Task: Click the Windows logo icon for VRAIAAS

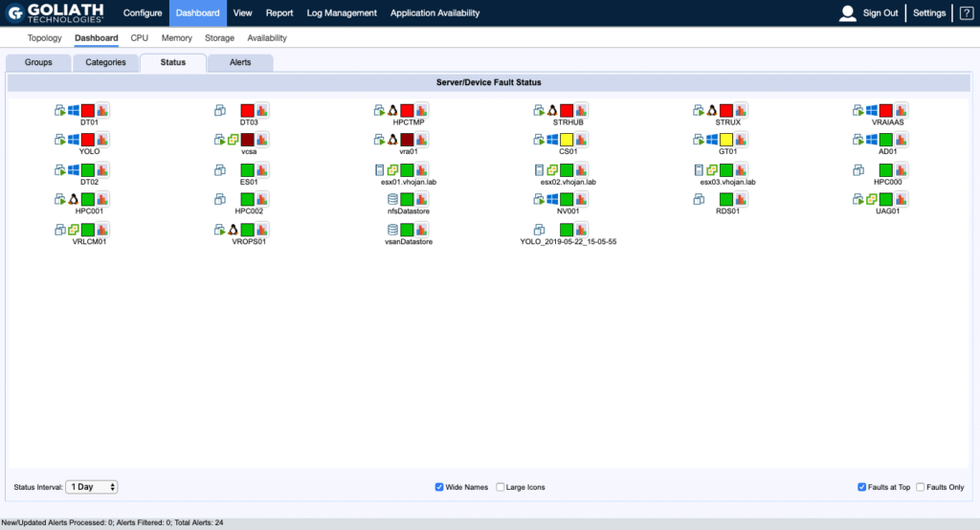Action: click(871, 111)
